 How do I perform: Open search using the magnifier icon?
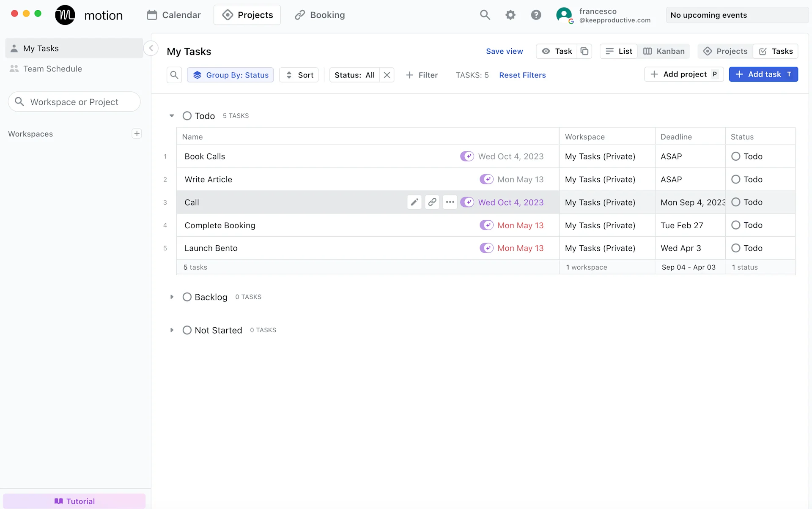click(485, 15)
